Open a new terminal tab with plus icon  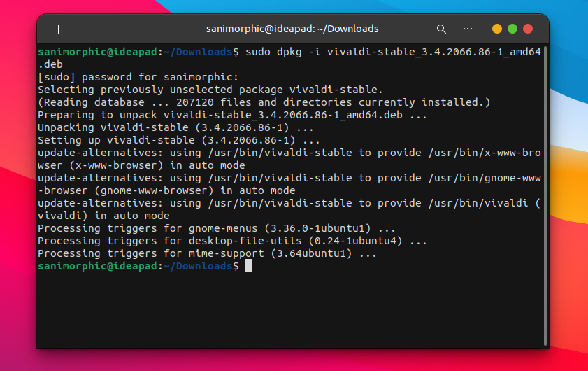click(58, 29)
